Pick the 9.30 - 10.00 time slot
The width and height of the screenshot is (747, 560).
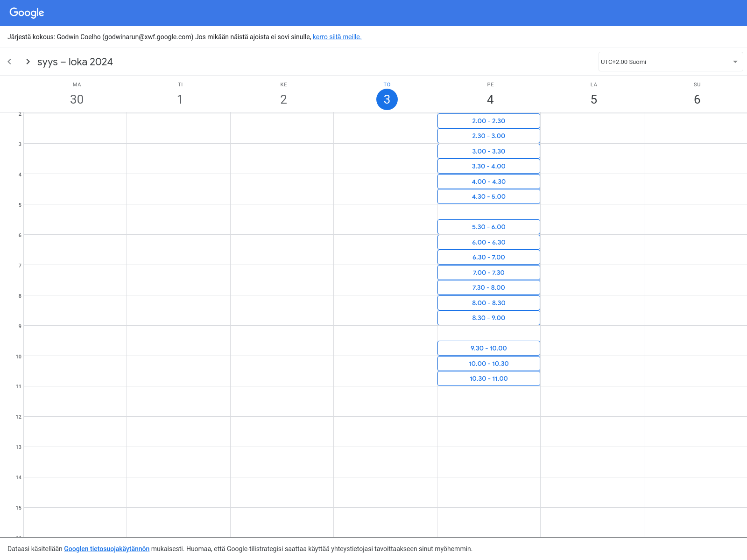coord(489,348)
